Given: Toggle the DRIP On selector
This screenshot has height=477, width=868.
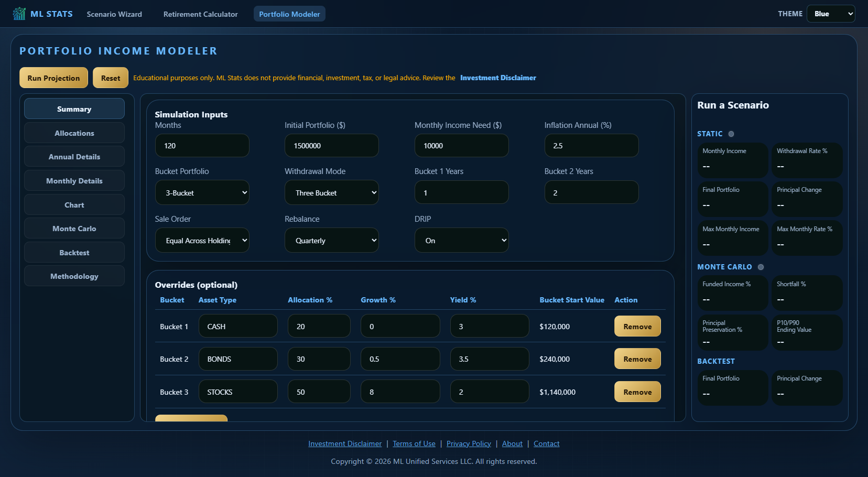Looking at the screenshot, I should coord(461,241).
